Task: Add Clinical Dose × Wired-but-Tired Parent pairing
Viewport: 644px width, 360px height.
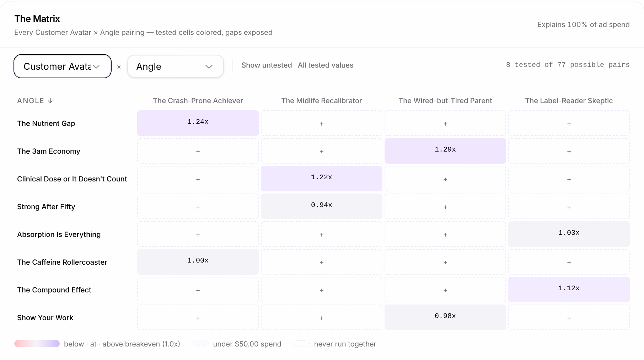Action: [445, 179]
